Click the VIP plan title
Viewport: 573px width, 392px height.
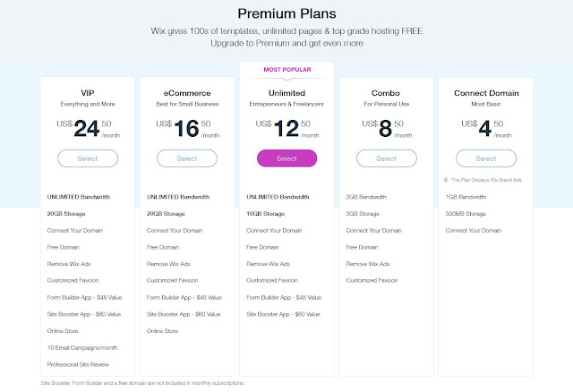coord(88,93)
